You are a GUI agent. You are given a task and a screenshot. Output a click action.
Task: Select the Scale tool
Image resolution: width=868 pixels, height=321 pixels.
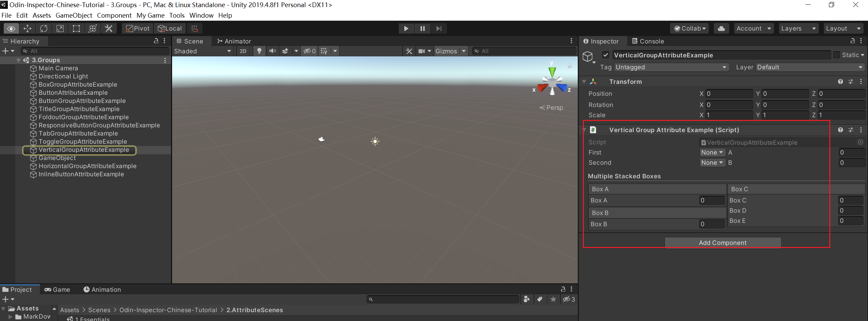(x=60, y=29)
